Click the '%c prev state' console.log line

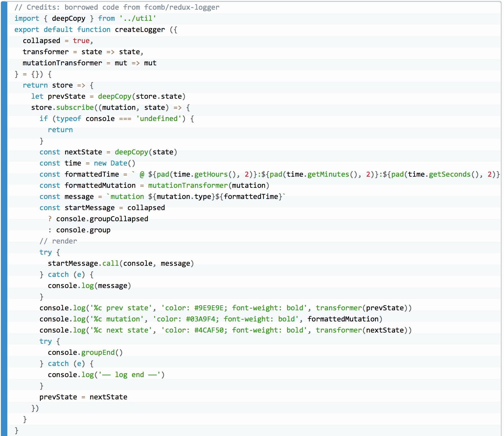(226, 308)
